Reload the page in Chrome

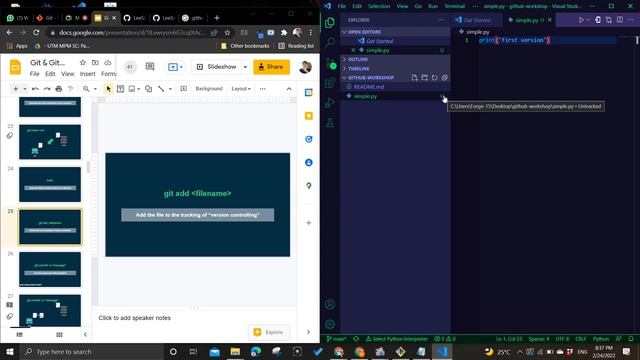tap(36, 33)
